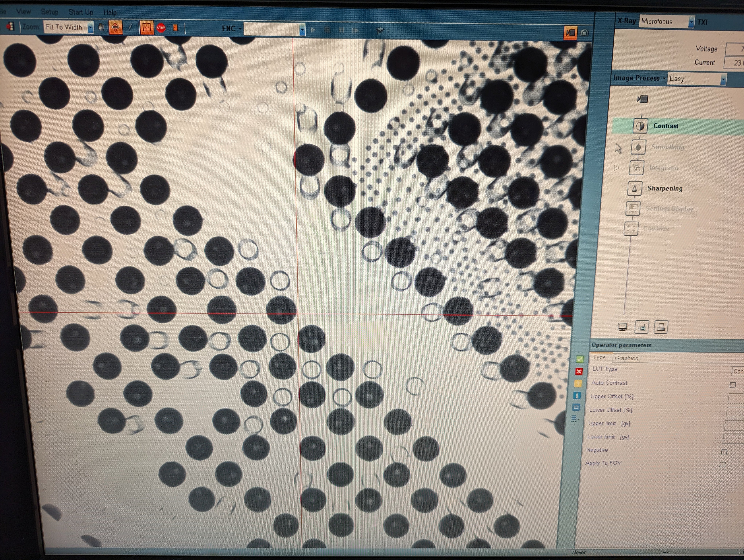Enable the Auto Contrast checkbox
Viewport: 744px width, 560px height.
point(733,385)
